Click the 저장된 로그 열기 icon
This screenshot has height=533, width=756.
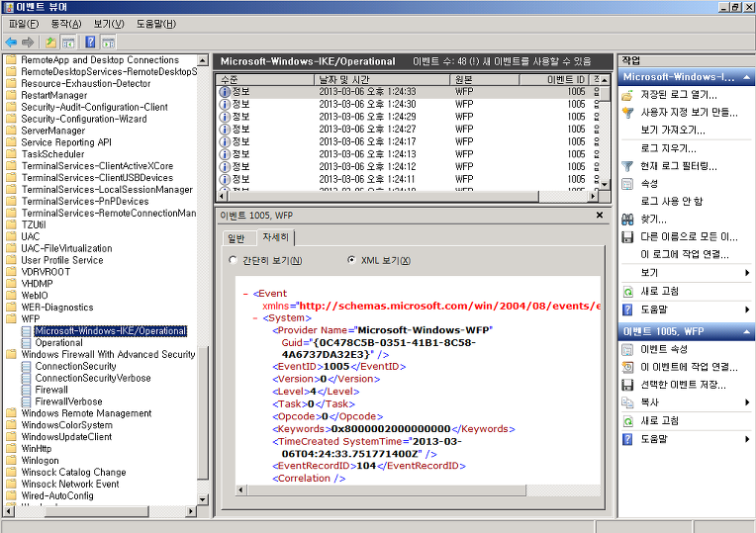pos(627,95)
